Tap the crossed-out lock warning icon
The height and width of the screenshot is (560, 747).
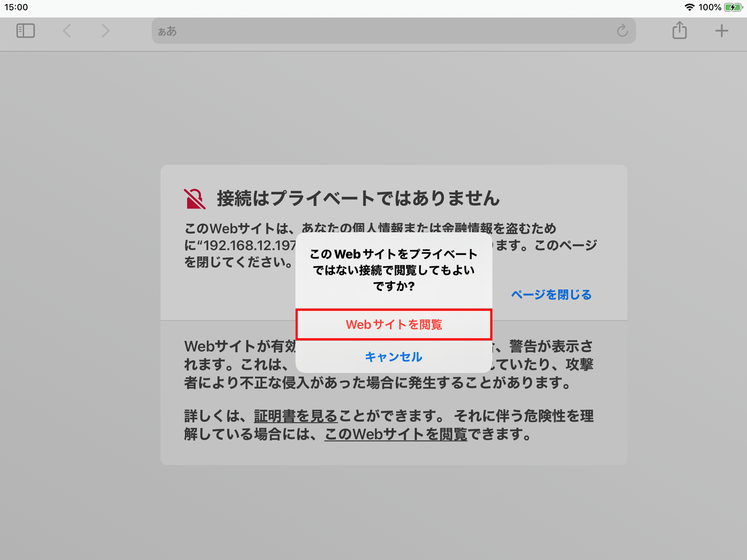[x=194, y=199]
